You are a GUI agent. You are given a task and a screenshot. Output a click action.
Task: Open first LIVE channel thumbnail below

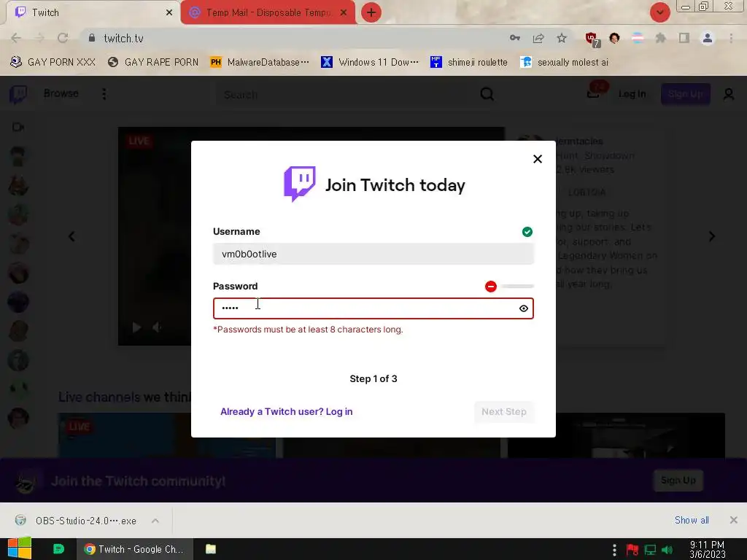[167, 436]
